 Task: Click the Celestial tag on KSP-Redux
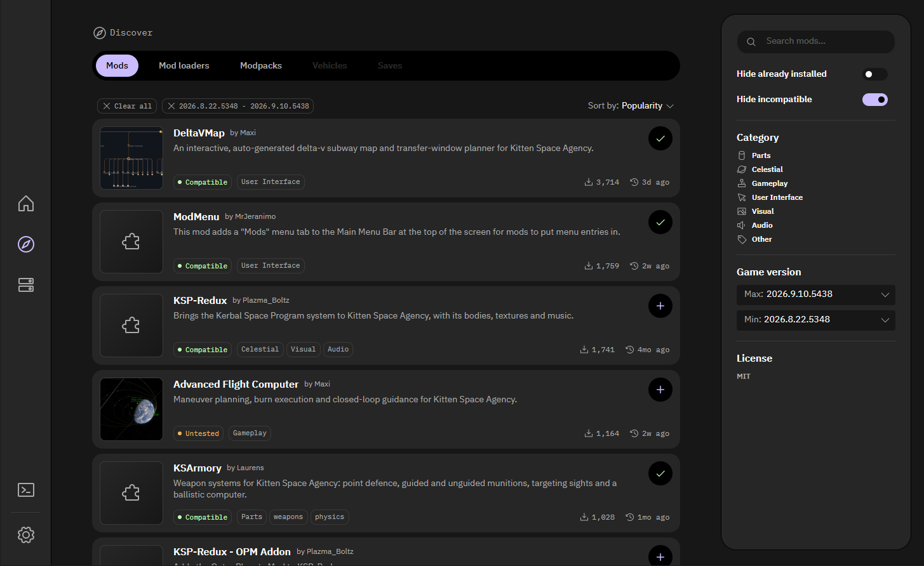tap(260, 350)
